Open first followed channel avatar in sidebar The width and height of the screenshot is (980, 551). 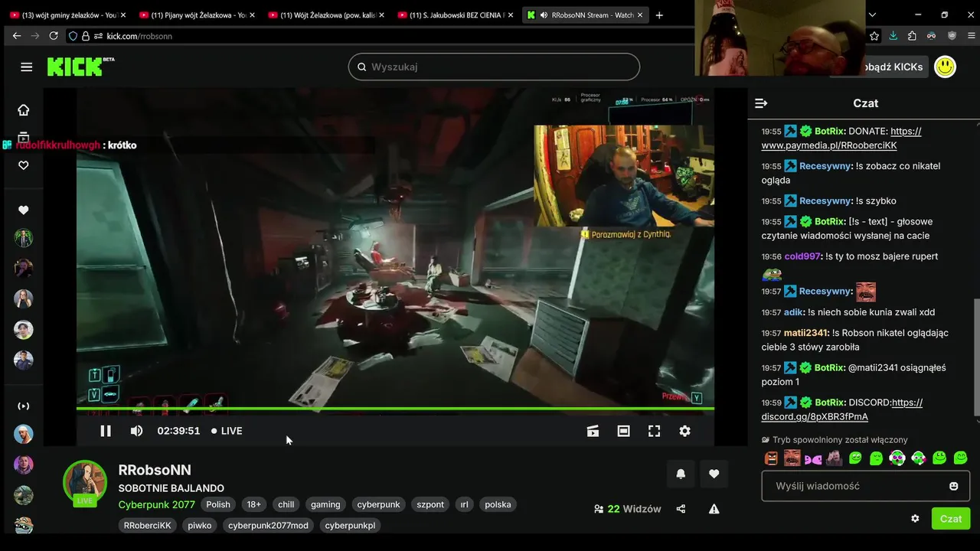point(24,238)
